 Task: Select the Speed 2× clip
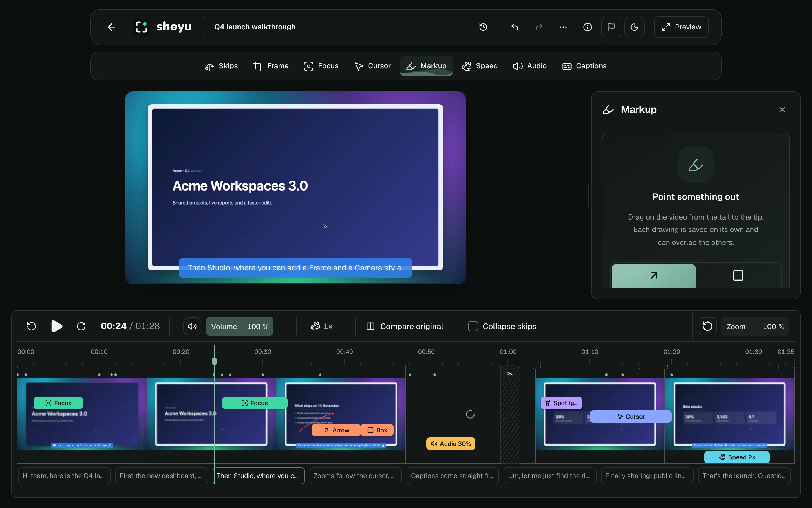pos(737,457)
